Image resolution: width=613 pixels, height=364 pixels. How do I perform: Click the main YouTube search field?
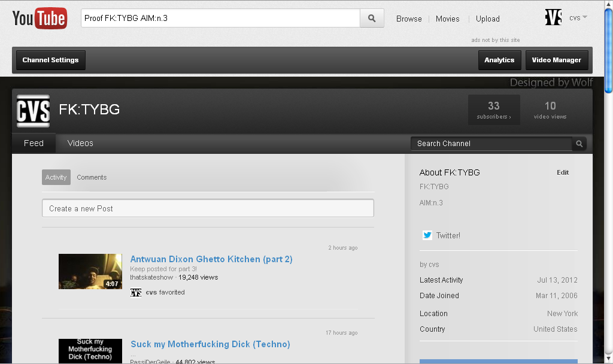pos(220,19)
